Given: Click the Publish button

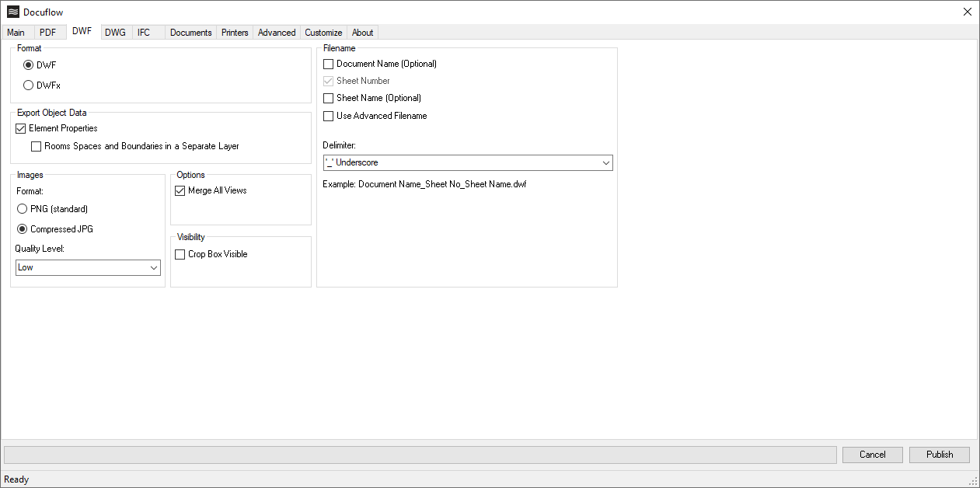Looking at the screenshot, I should pyautogui.click(x=939, y=455).
